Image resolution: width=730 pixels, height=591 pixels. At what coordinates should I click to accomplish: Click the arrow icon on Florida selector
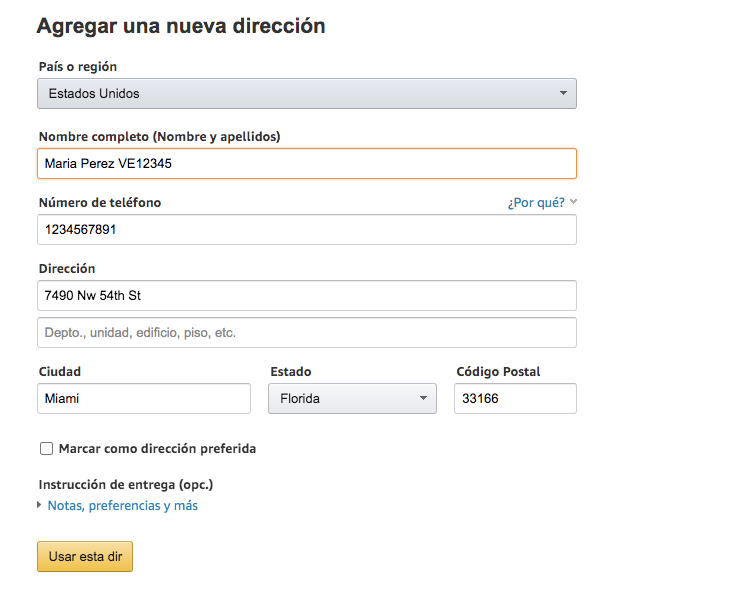[x=423, y=398]
